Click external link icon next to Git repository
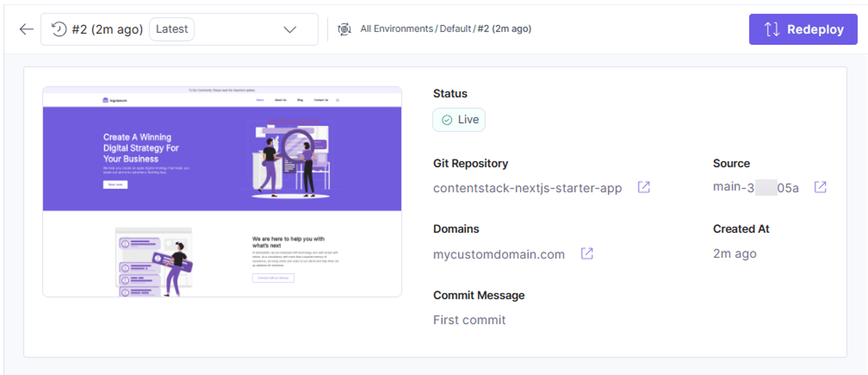This screenshot has width=868, height=375. [x=644, y=187]
